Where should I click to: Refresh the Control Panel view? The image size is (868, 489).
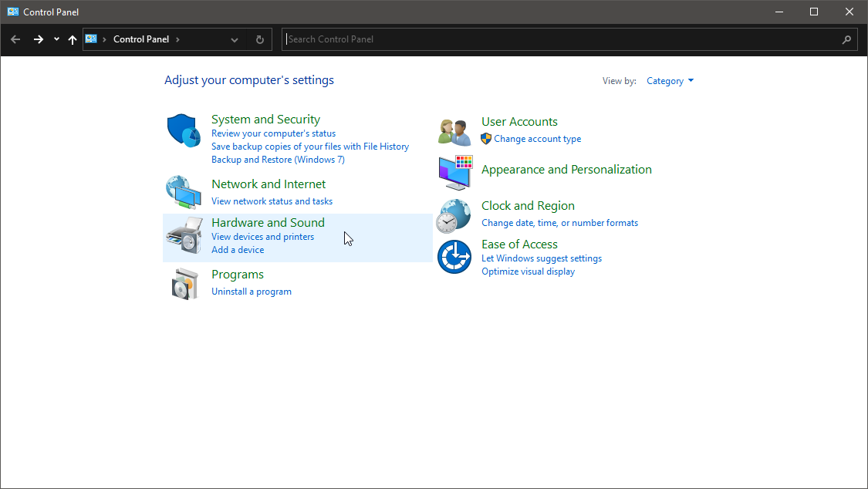[259, 39]
